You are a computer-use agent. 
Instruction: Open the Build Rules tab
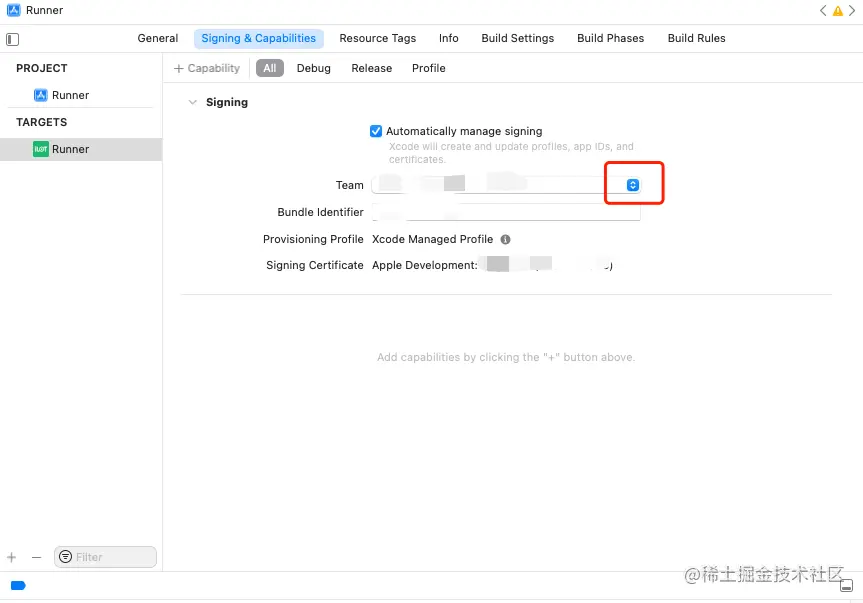[697, 38]
